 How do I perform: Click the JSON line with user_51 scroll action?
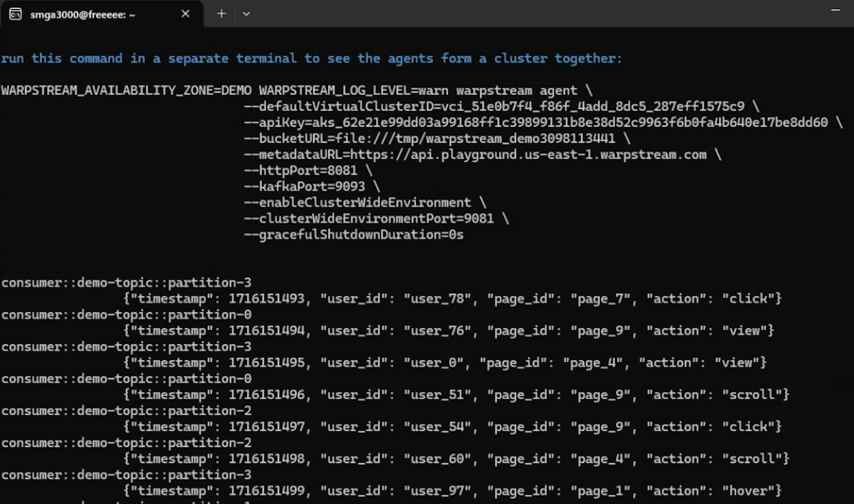456,395
